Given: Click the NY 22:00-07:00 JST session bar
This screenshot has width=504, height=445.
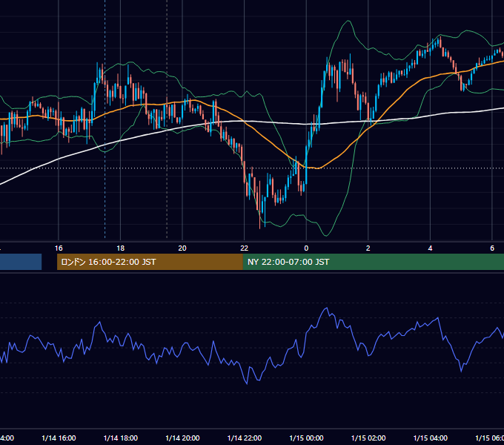Looking at the screenshot, I should [x=374, y=262].
